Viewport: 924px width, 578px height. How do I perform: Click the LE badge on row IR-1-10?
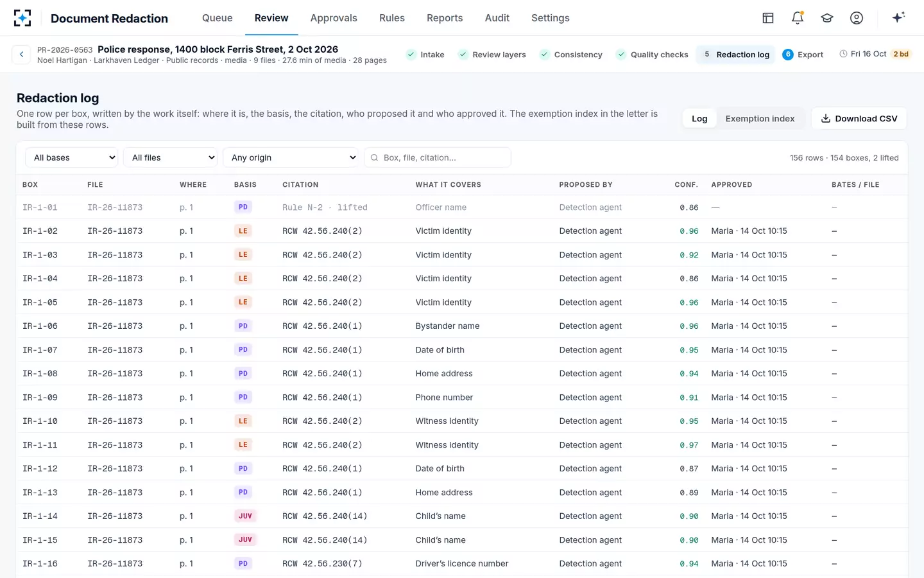click(x=243, y=421)
